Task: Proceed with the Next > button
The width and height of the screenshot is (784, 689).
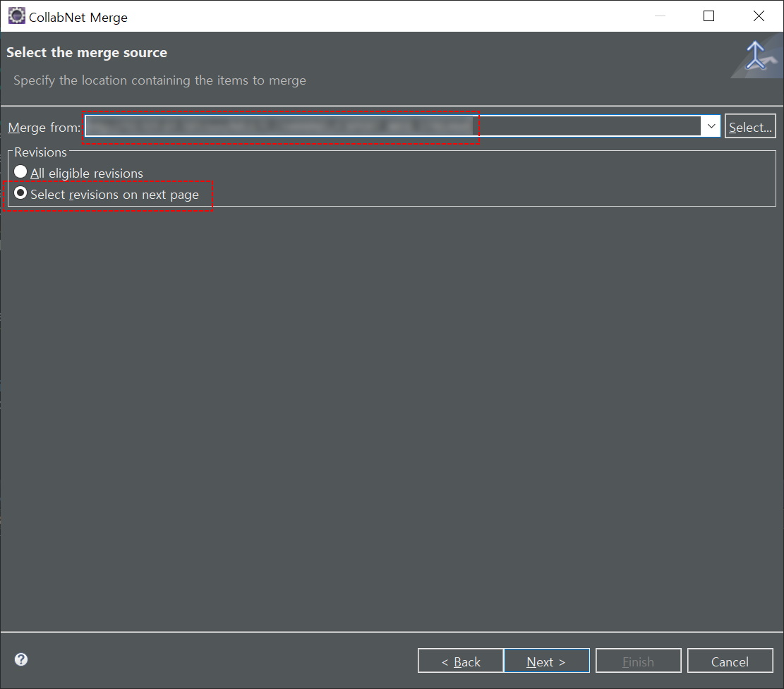Action: (x=546, y=661)
